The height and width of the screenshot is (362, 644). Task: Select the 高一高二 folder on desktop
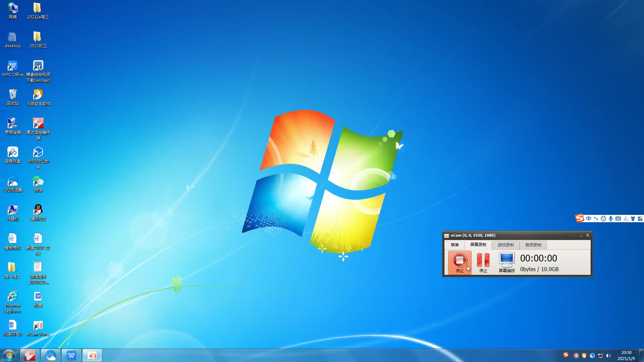(13, 270)
